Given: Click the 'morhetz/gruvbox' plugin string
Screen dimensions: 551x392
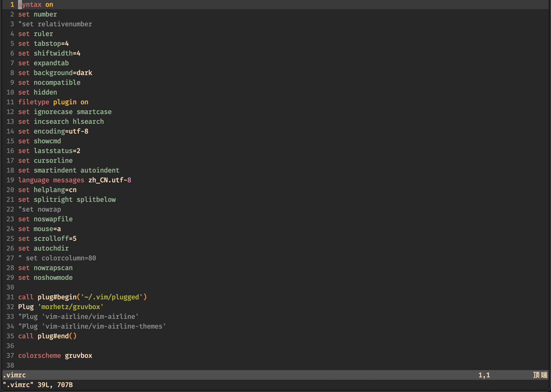Looking at the screenshot, I should point(71,307).
